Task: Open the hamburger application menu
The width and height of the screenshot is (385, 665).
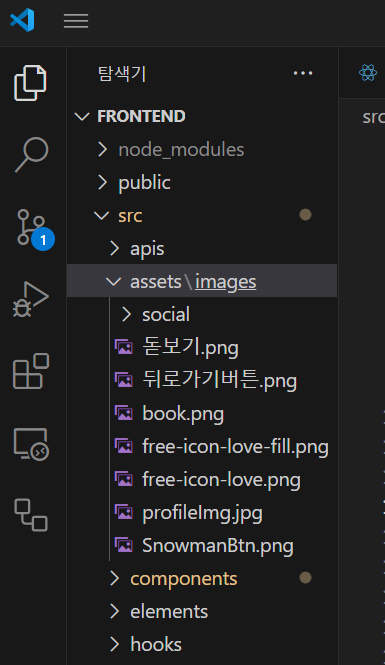Action: 76,20
